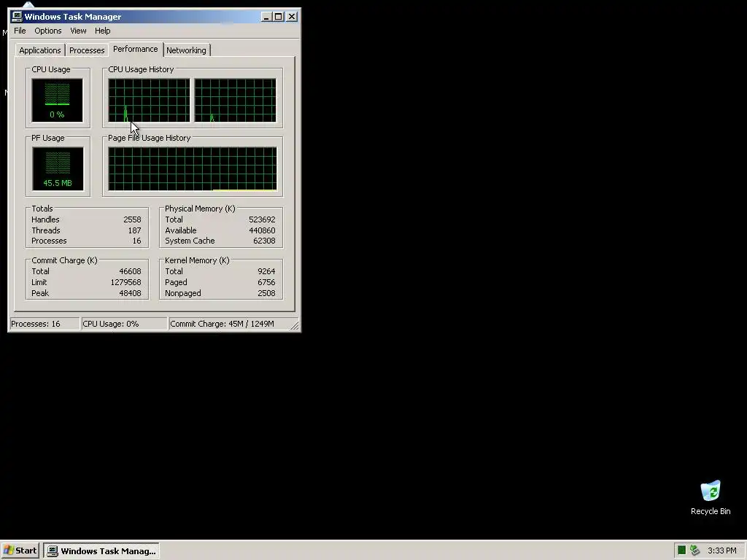Switch to the Applications tab

pos(40,50)
